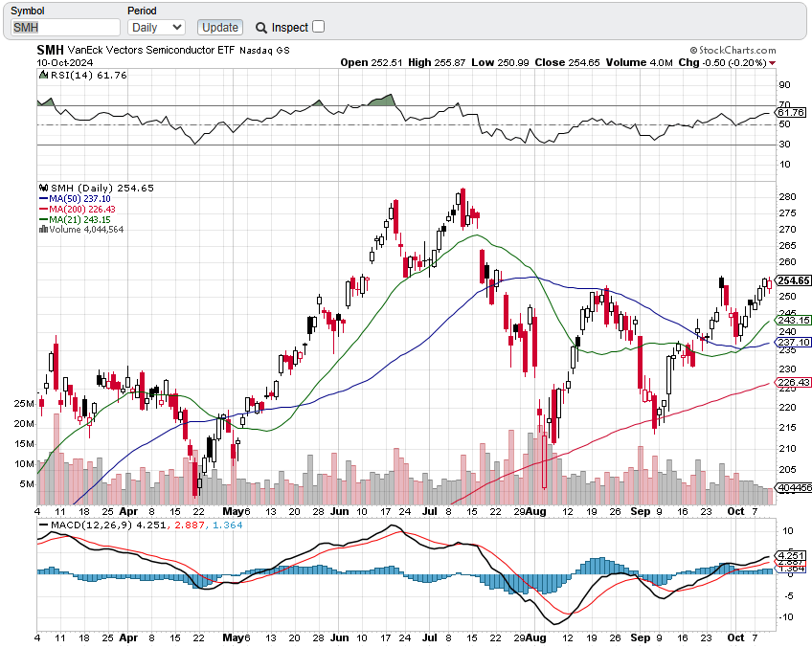The width and height of the screenshot is (812, 648).
Task: Click the 10-Oct-2024 date label
Action: (x=65, y=62)
